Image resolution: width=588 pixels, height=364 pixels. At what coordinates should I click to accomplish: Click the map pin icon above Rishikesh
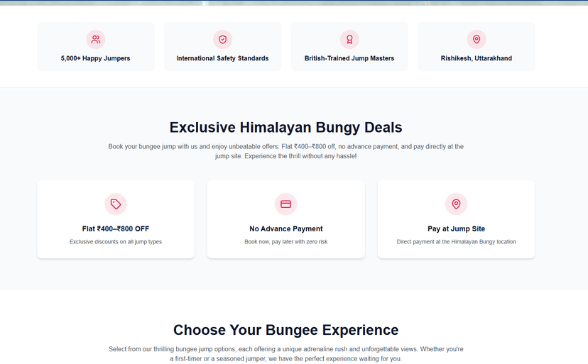(477, 40)
